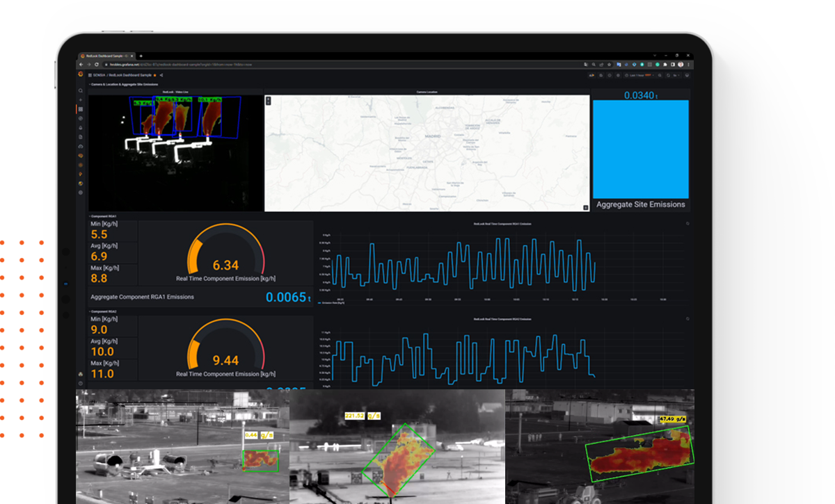835x504 pixels.
Task: Click the Add panel toolbar icon
Action: 591,75
